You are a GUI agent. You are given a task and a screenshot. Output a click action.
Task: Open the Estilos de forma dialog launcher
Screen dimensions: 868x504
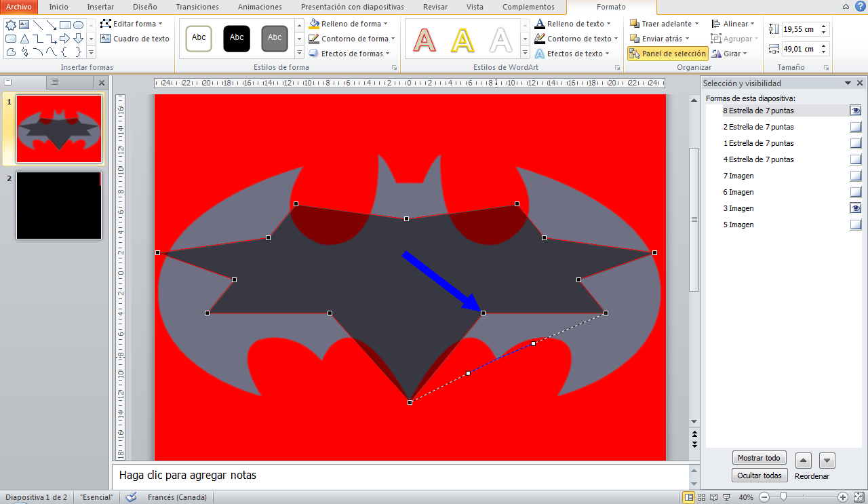[x=394, y=68]
